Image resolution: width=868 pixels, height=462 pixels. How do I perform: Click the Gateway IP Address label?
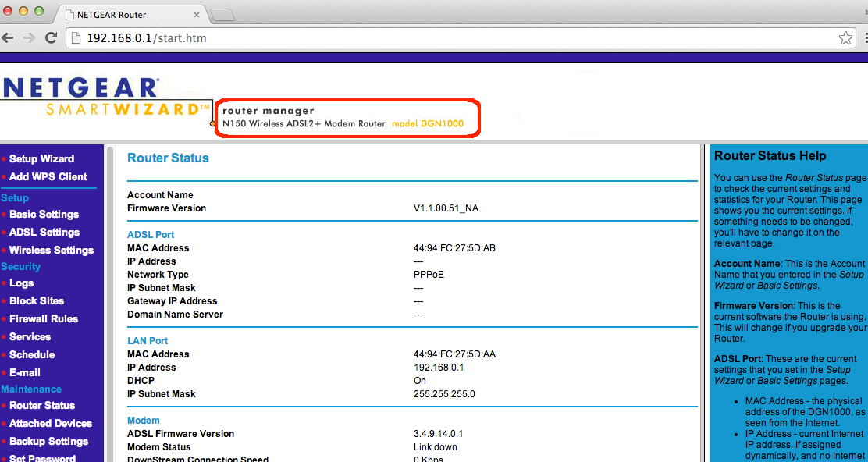point(173,301)
